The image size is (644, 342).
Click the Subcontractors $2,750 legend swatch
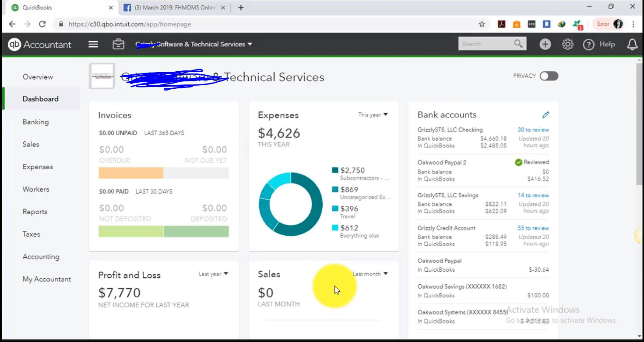tap(335, 170)
